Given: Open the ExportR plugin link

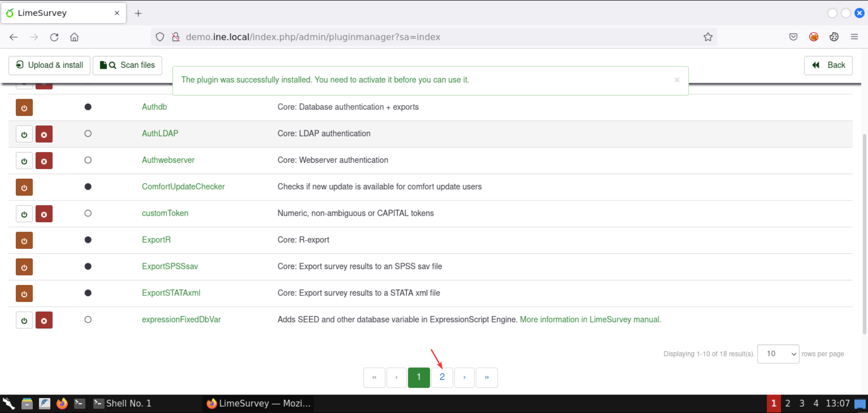Looking at the screenshot, I should pyautogui.click(x=156, y=240).
